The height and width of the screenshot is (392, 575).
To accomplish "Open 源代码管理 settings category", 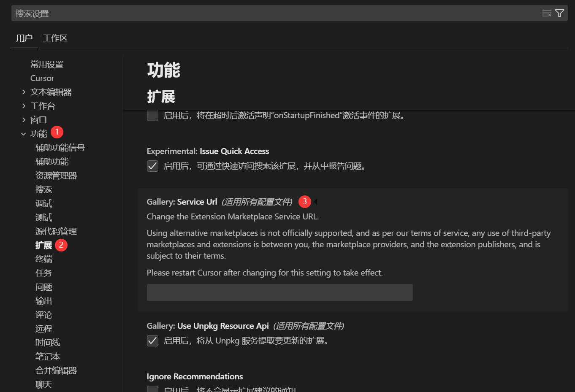I will pyautogui.click(x=56, y=231).
